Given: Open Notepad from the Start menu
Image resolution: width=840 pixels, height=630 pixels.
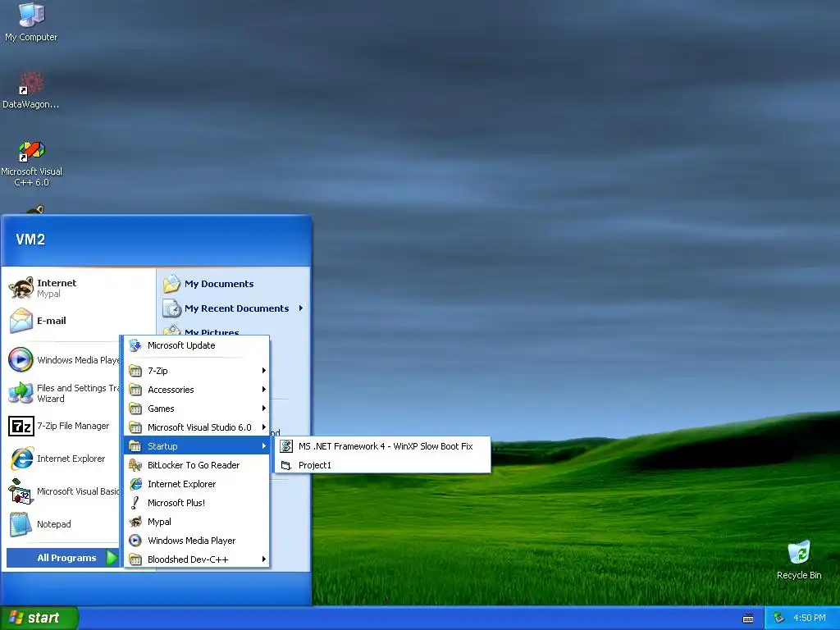Looking at the screenshot, I should (x=63, y=524).
